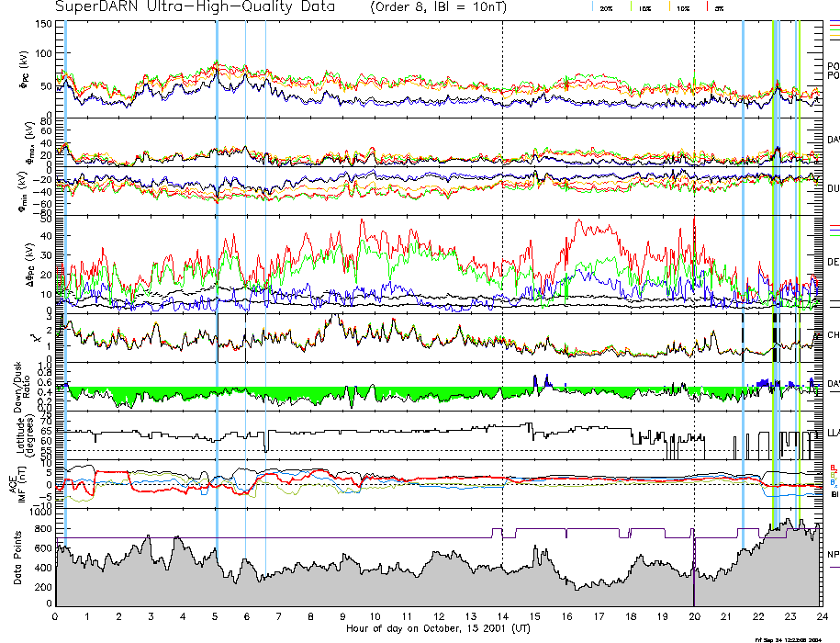840x643 pixels.
Task: Click the dashed vertical line at hour 14
Action: tap(503, 276)
